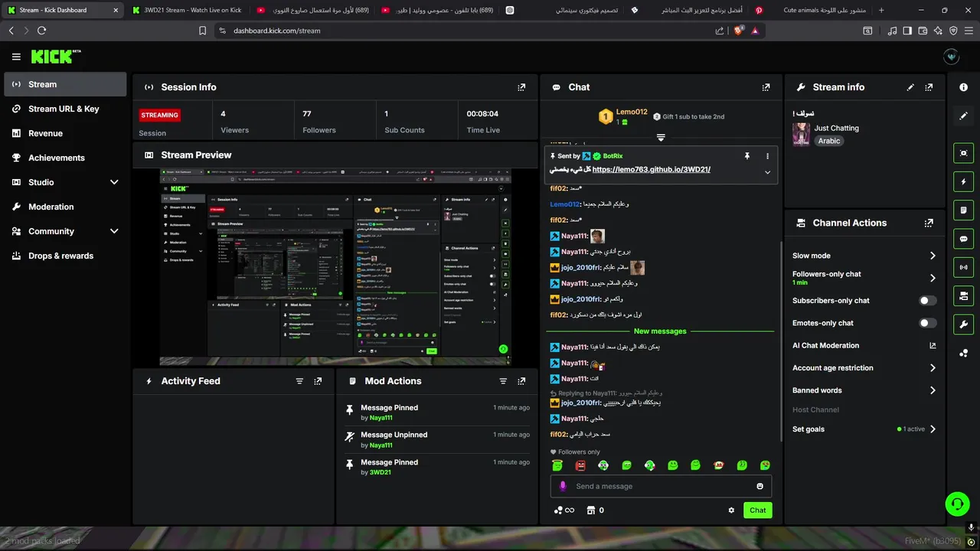Pop out the Activity Feed panel
The image size is (980, 551).
click(x=318, y=381)
